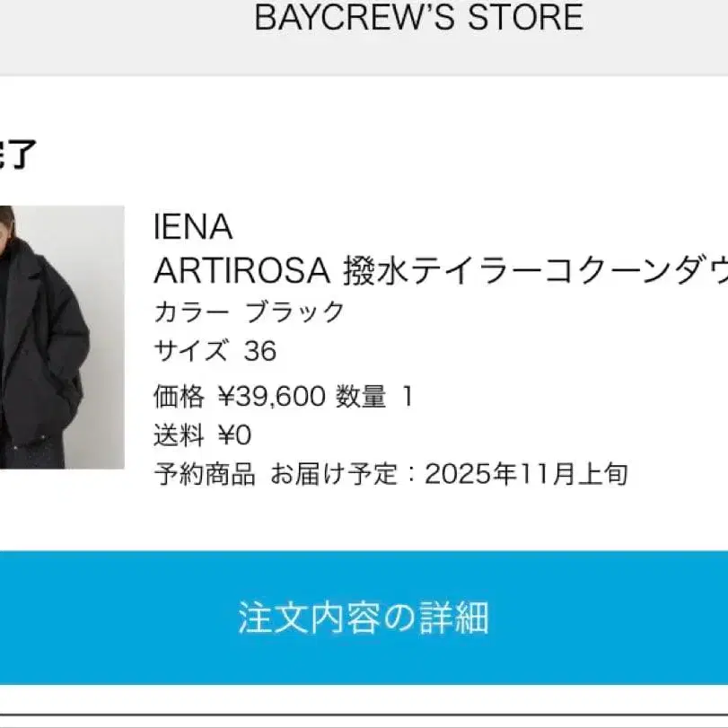Select the お届け予定:2025年11月上旬 delivery date

coord(449,474)
